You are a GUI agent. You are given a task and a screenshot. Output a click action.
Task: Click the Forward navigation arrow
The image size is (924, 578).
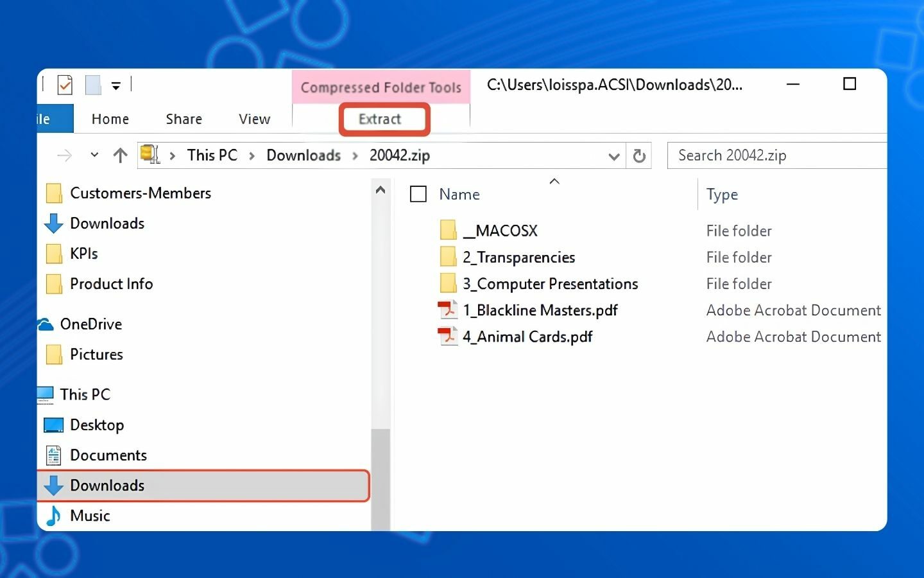point(65,155)
